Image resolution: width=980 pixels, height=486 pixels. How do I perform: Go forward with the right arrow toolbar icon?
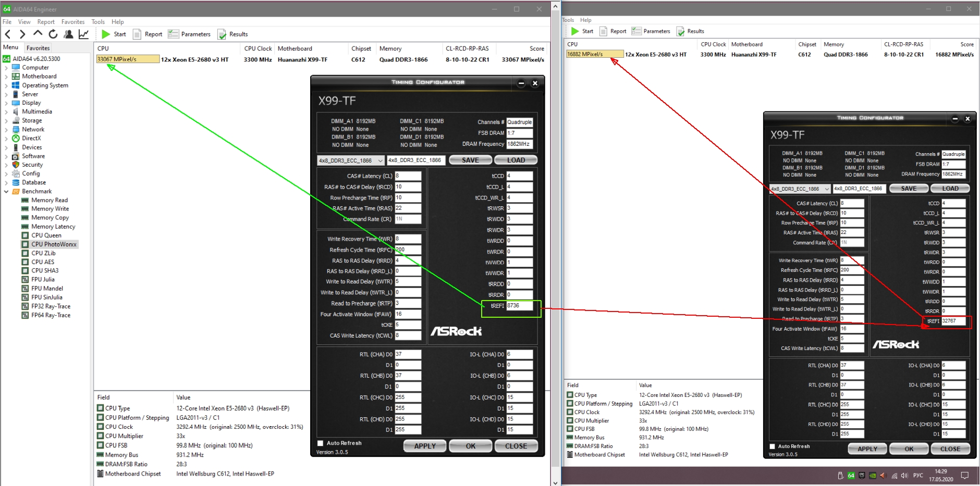(22, 34)
